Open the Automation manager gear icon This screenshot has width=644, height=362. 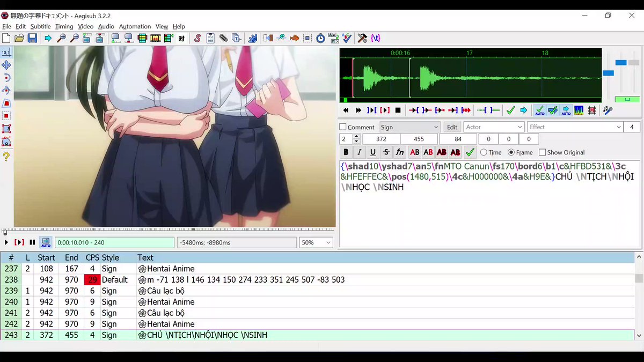pyautogui.click(x=252, y=38)
